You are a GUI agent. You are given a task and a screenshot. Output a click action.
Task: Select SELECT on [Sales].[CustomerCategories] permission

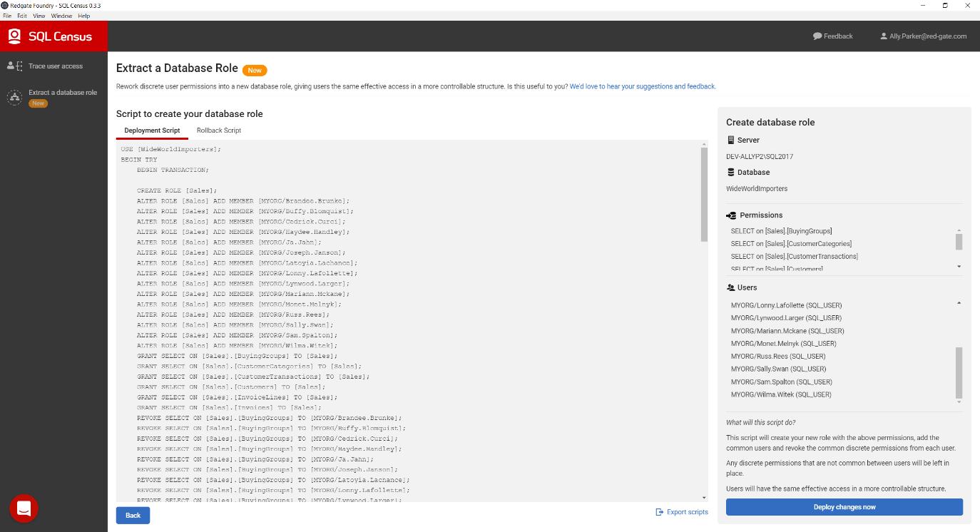coord(791,244)
